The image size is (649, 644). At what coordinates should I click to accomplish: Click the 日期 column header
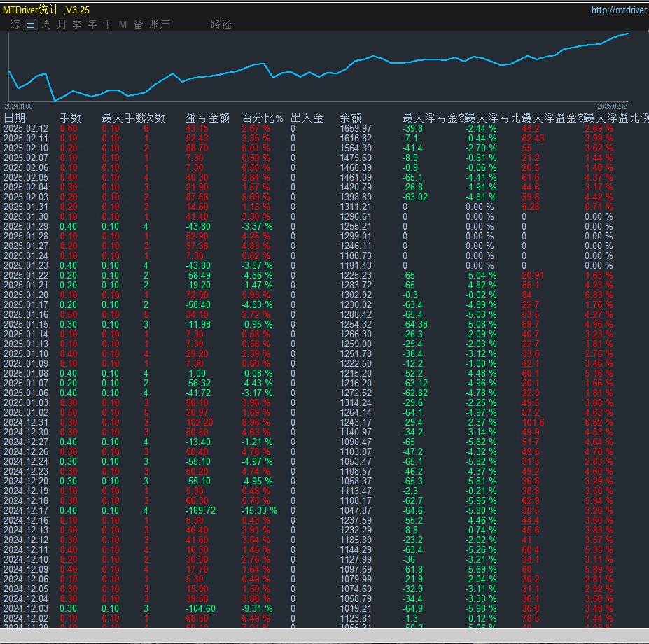coord(15,118)
